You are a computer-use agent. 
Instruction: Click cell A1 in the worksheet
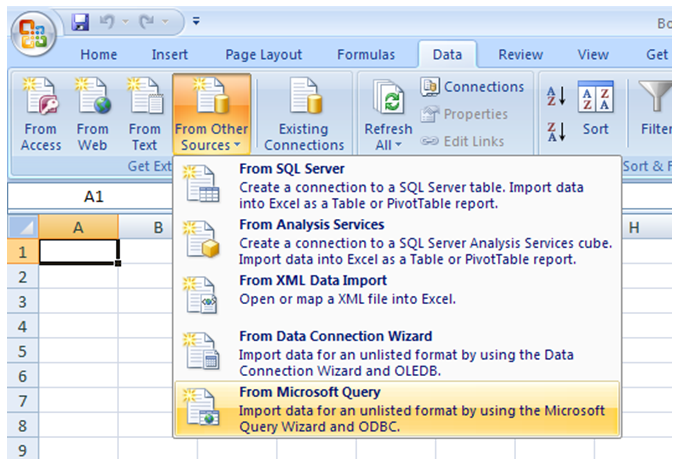[x=78, y=252]
